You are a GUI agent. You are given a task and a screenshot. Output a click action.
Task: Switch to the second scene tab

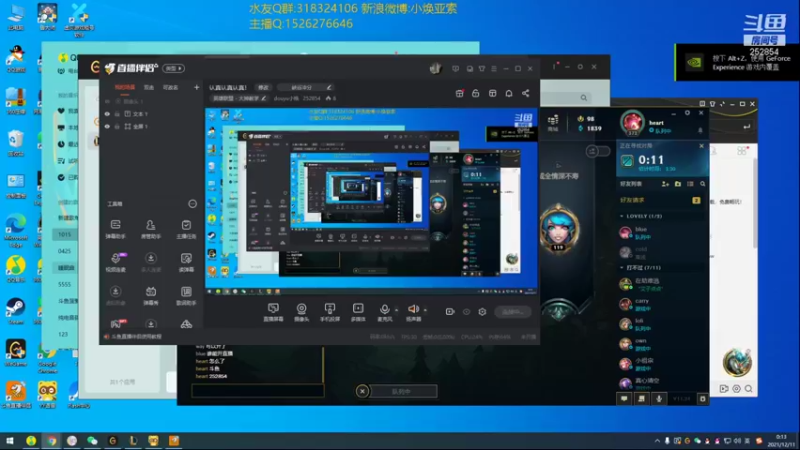(x=148, y=87)
